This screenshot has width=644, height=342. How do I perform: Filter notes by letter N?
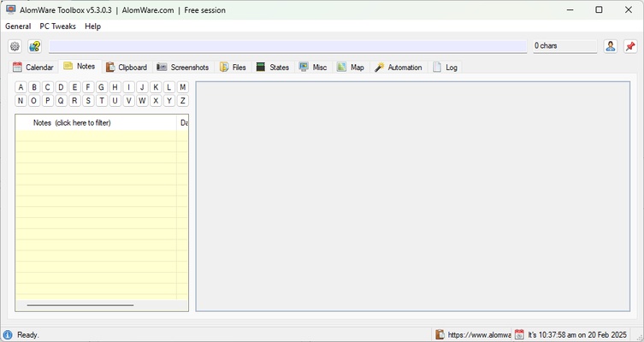tap(21, 101)
